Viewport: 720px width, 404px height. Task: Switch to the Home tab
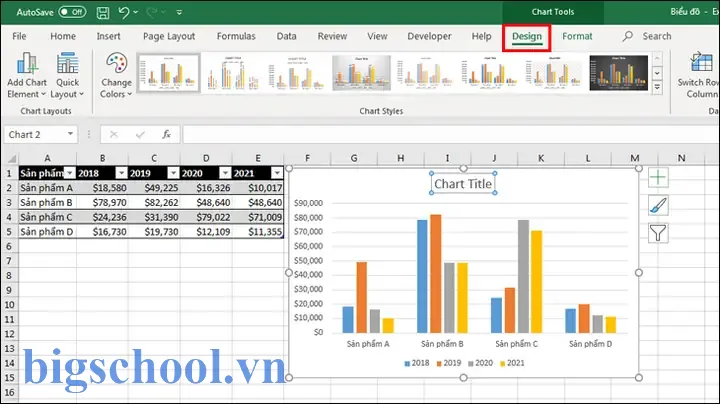(63, 36)
